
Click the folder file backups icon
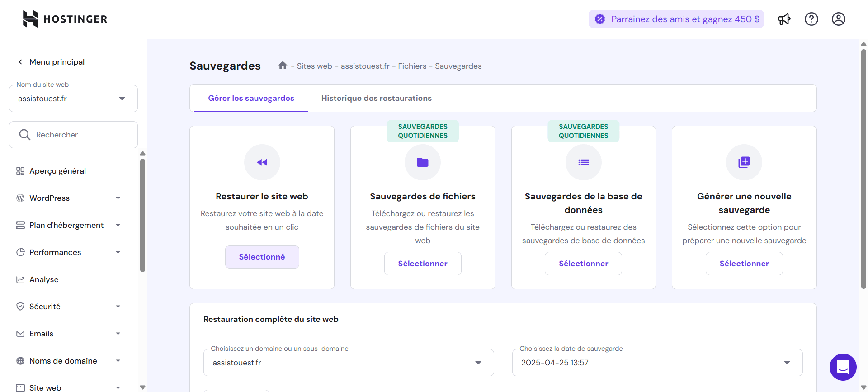pos(423,162)
